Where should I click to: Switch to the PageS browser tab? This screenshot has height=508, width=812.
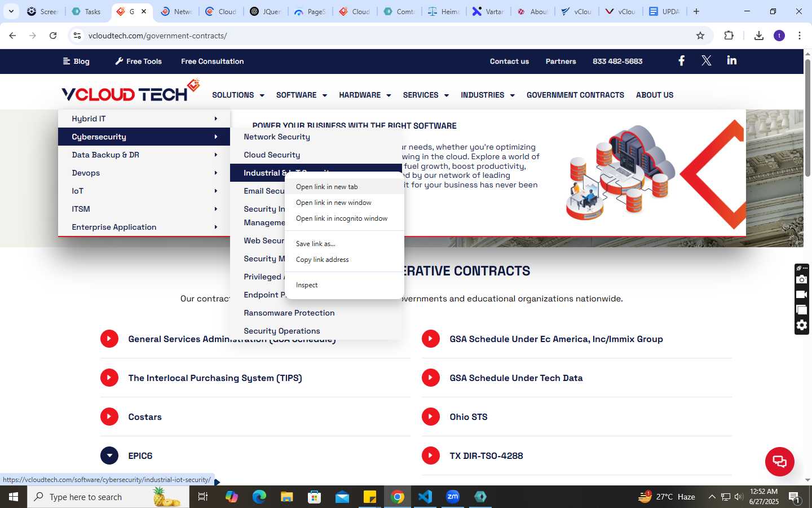(310, 11)
